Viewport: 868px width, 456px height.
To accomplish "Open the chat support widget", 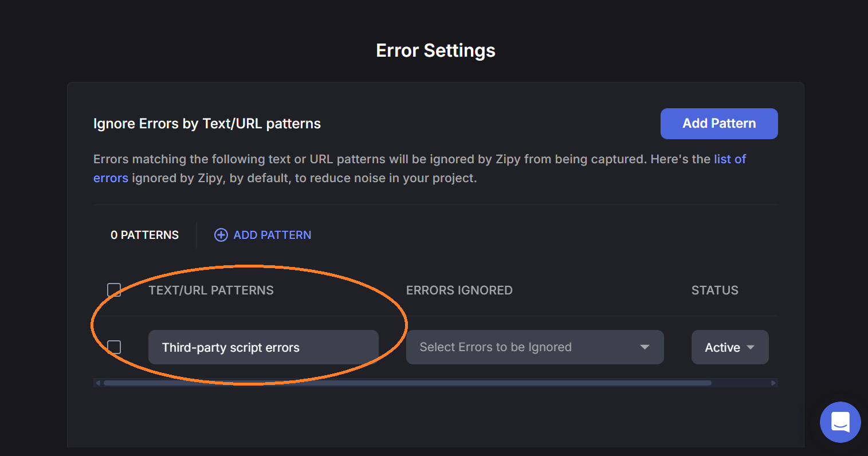I will (x=840, y=422).
